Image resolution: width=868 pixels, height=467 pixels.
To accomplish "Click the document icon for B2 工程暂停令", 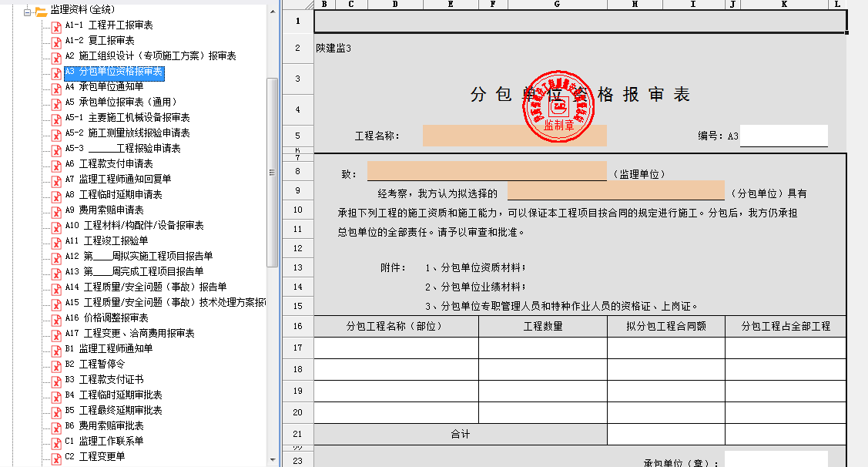I will coord(56,365).
